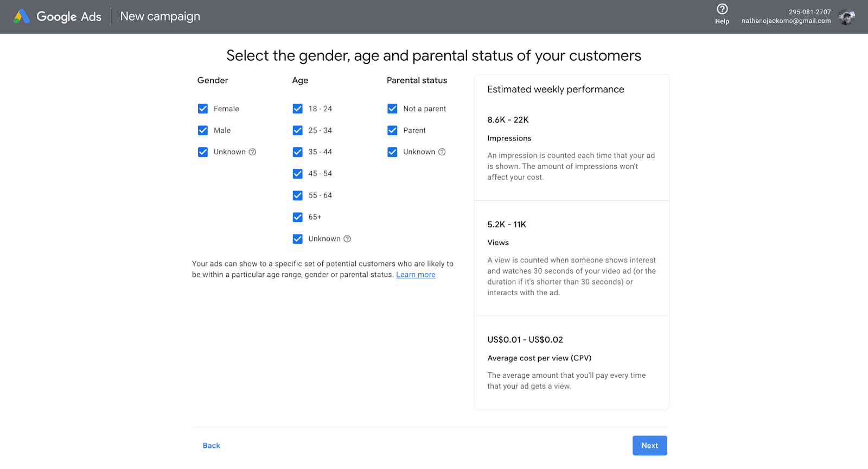Click the 8.6K - 22K impressions value

click(508, 120)
